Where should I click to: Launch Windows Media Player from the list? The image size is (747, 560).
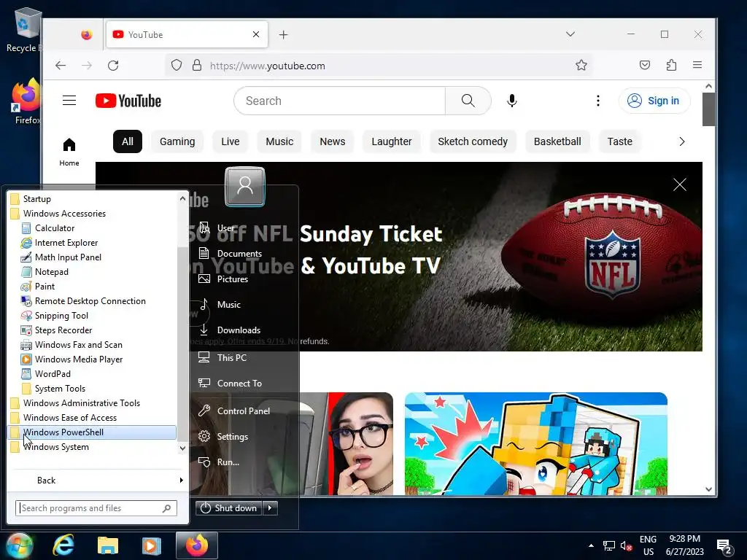tap(71, 359)
